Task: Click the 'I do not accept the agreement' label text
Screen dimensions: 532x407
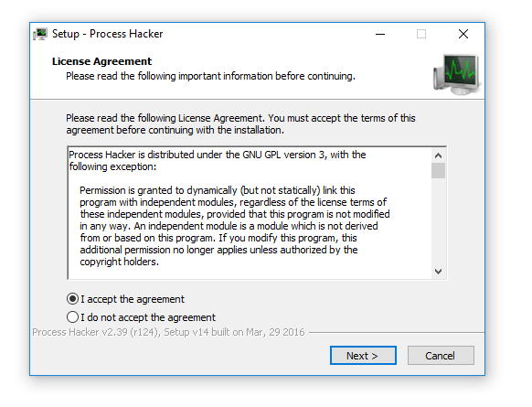Action: (148, 317)
